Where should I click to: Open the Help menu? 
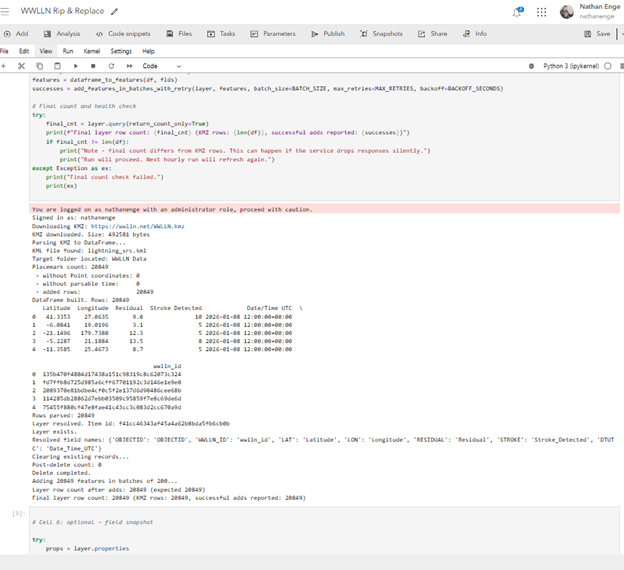pos(148,51)
